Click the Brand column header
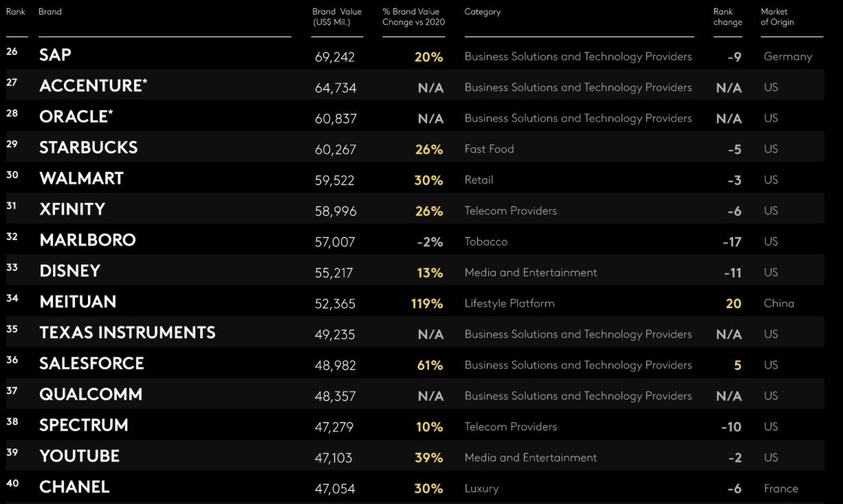This screenshot has width=843, height=504. coord(50,12)
